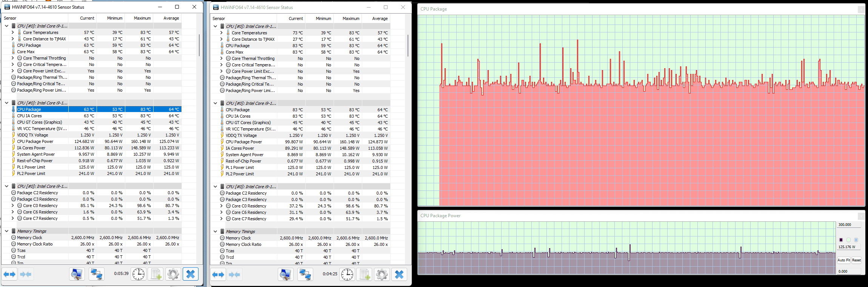Click Current column header in 0:05:39 window
Viewport: 868px width, 287px height.
[x=83, y=18]
